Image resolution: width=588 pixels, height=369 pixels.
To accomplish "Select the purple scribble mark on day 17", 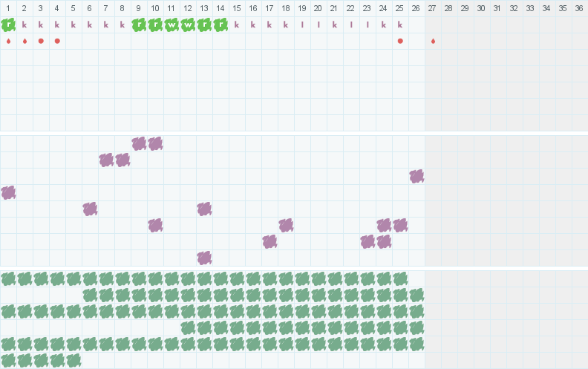I will [x=269, y=241].
